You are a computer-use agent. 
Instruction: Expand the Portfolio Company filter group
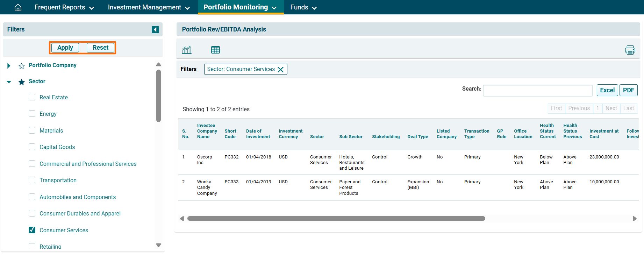pyautogui.click(x=9, y=66)
